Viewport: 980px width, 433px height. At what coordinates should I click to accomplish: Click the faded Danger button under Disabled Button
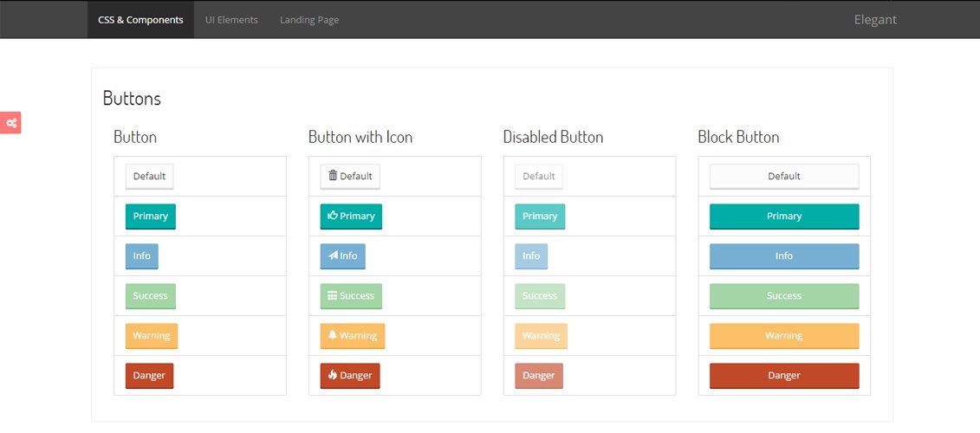click(539, 376)
